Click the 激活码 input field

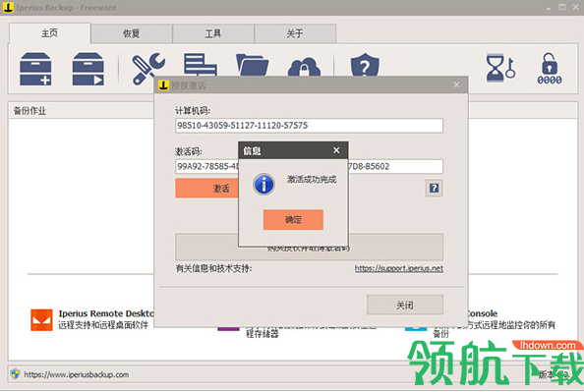click(x=309, y=166)
